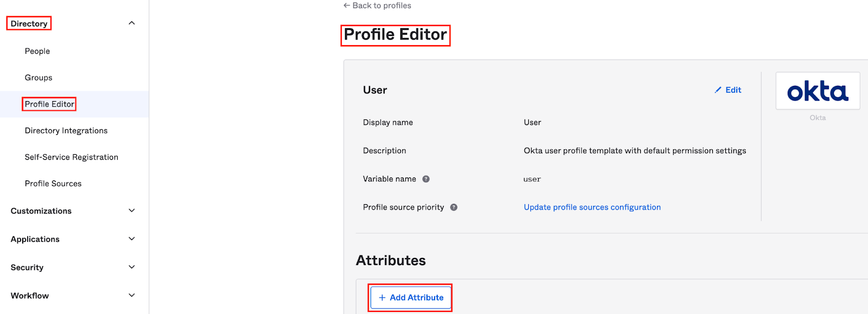Click help icon beside Profile source priority
868x314 pixels.
click(x=454, y=208)
